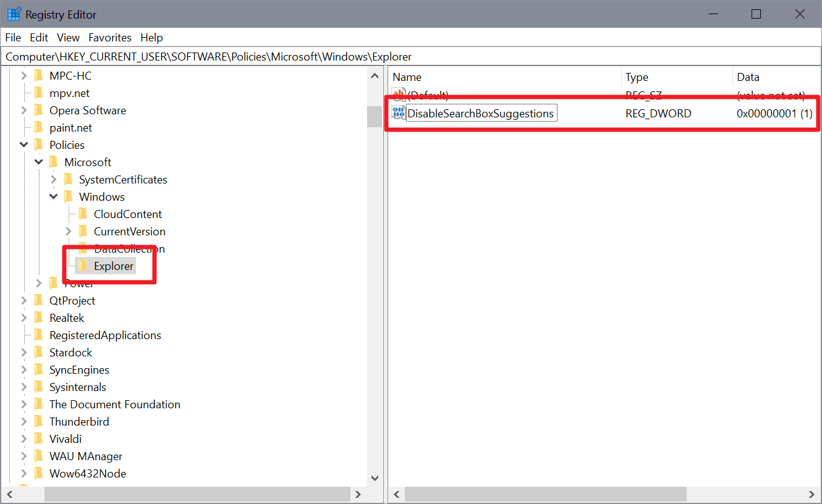
Task: Click the Registry Editor title bar icon
Action: (14, 14)
